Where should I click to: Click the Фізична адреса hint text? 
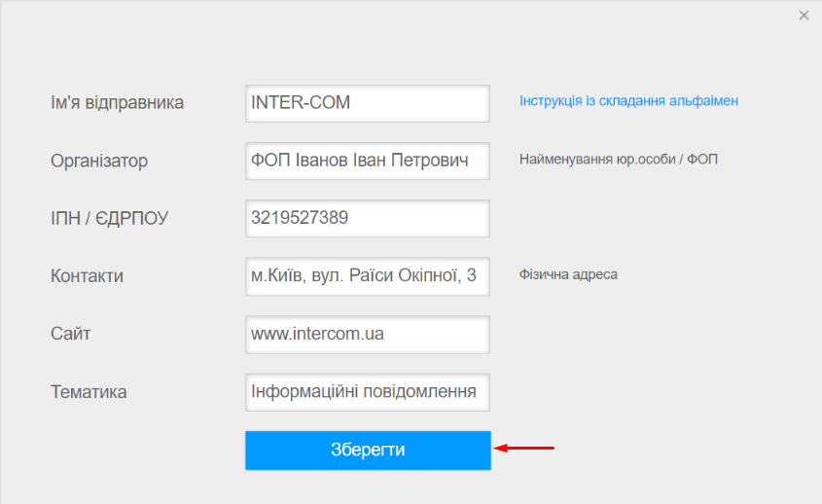[568, 274]
